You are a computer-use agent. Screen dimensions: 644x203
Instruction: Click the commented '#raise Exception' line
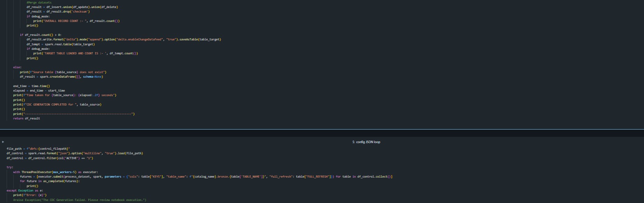[x=80, y=200]
